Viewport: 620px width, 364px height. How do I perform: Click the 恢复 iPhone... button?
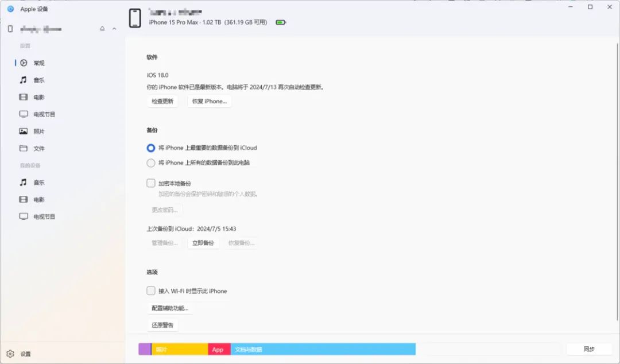point(210,101)
